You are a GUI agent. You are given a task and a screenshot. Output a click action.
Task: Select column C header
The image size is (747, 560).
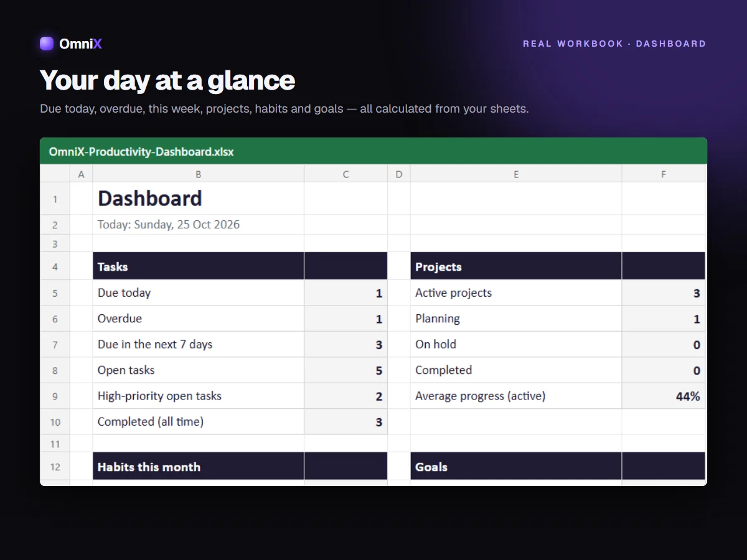click(345, 175)
